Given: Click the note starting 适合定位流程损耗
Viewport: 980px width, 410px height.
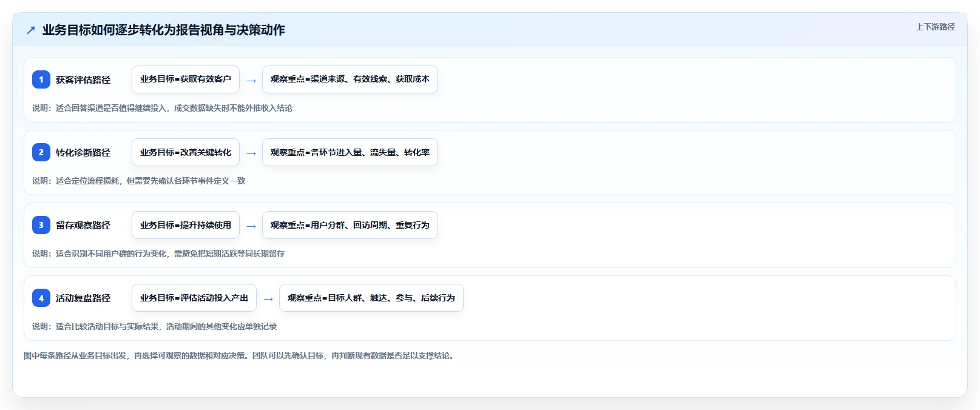Looking at the screenshot, I should [138, 181].
